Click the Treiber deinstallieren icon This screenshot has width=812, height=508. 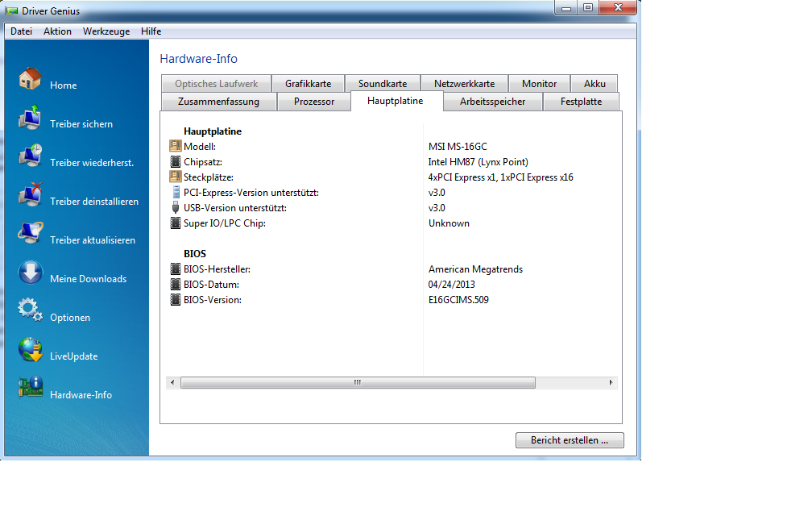pos(31,195)
